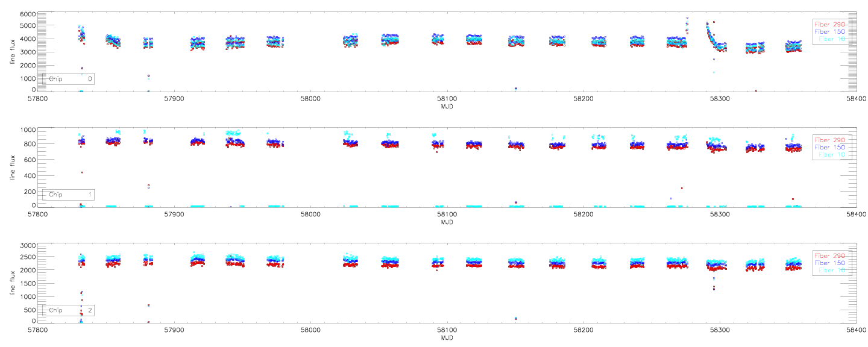
Task: Select Fiber 150 legend entry in Chip 1 plot
Action: click(x=830, y=147)
